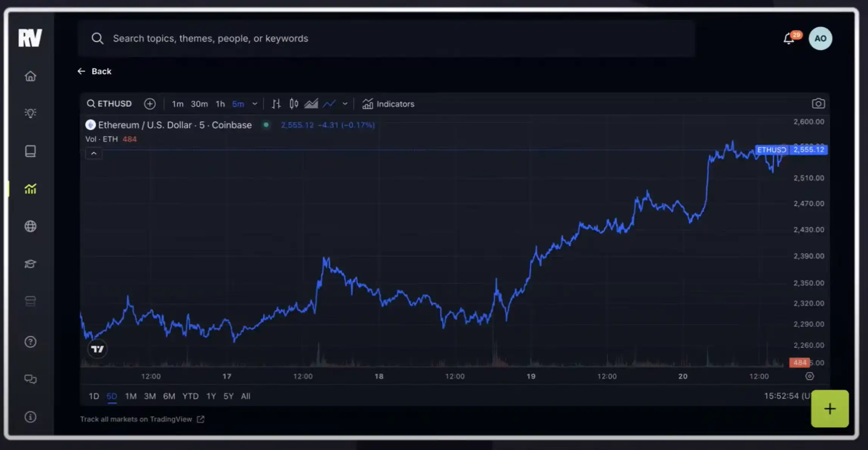Screen dimensions: 868x450
Task: Select the YTD date range tab
Action: point(190,396)
